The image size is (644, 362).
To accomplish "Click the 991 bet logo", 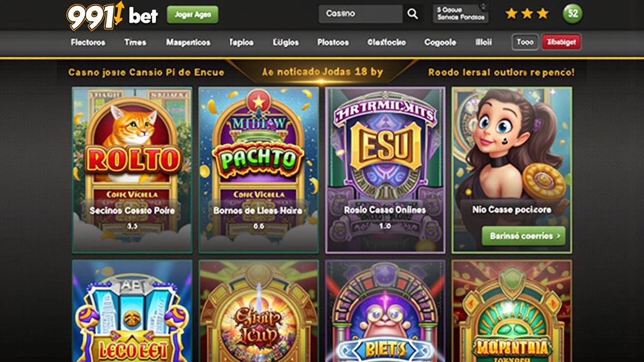I will point(112,15).
